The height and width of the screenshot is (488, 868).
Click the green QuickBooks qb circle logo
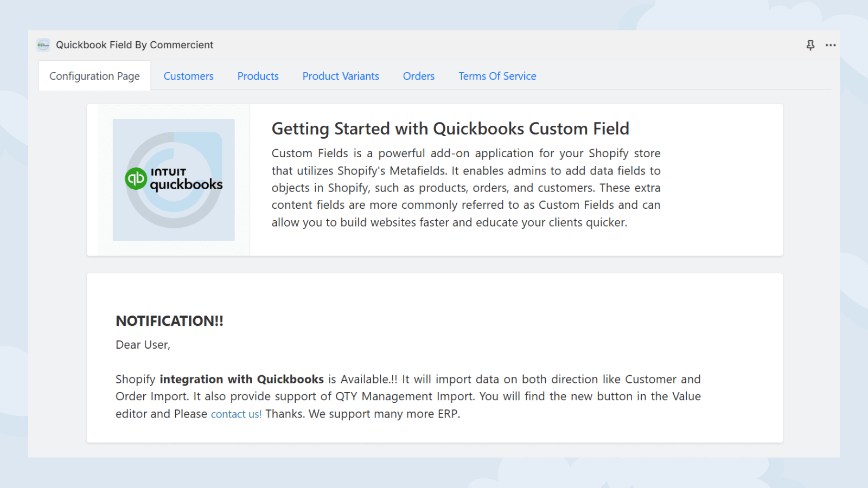coord(136,178)
